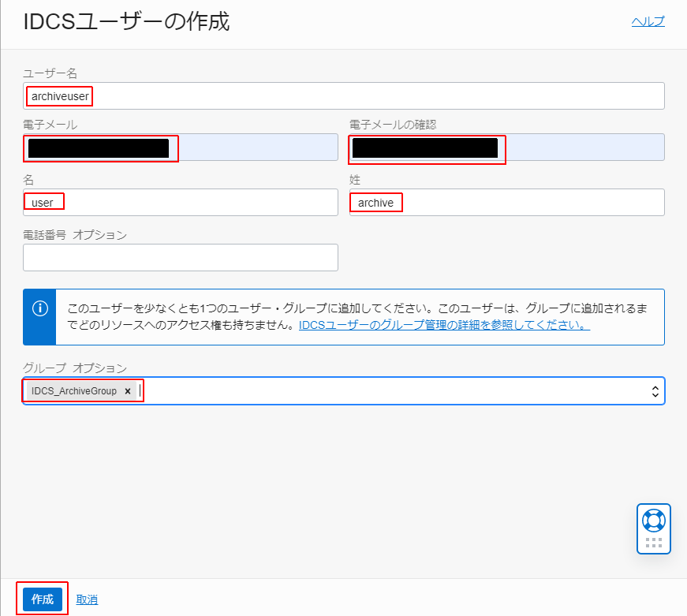Screen dimensions: 687x616
Task: Focus the 電子メールの確認 input field
Action: pyautogui.click(x=507, y=147)
